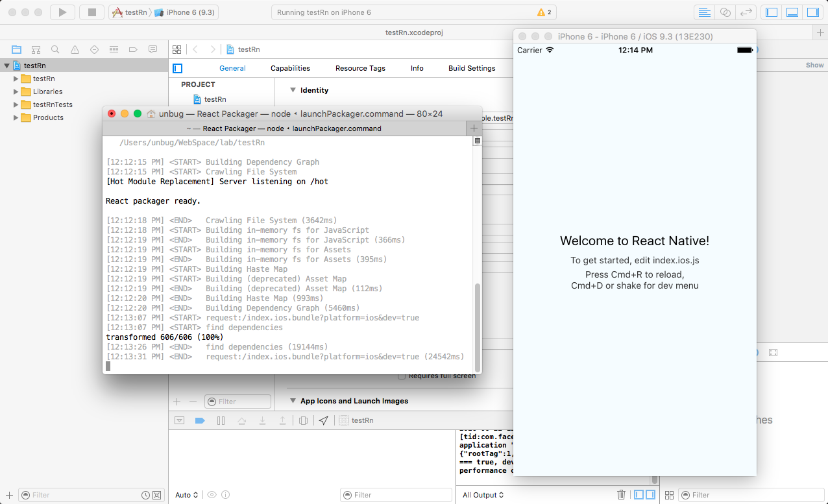
Task: Expand the Products folder
Action: 16,117
